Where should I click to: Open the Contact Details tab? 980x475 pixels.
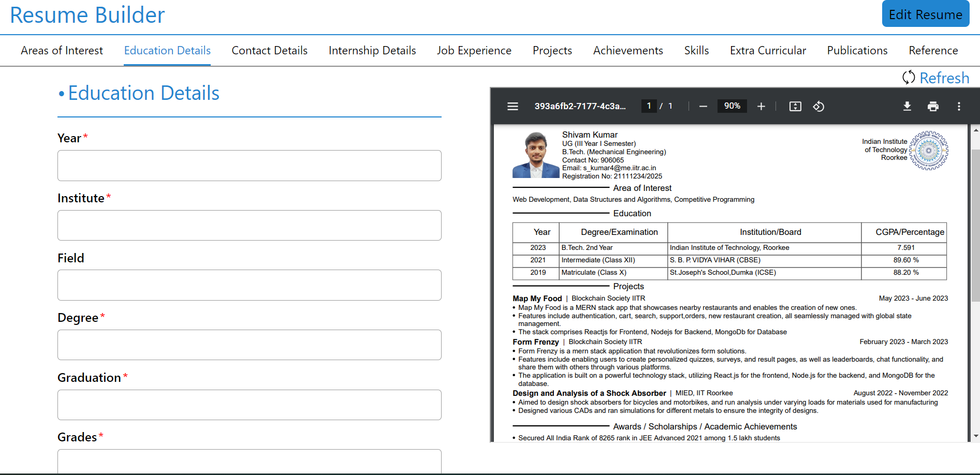pyautogui.click(x=269, y=50)
